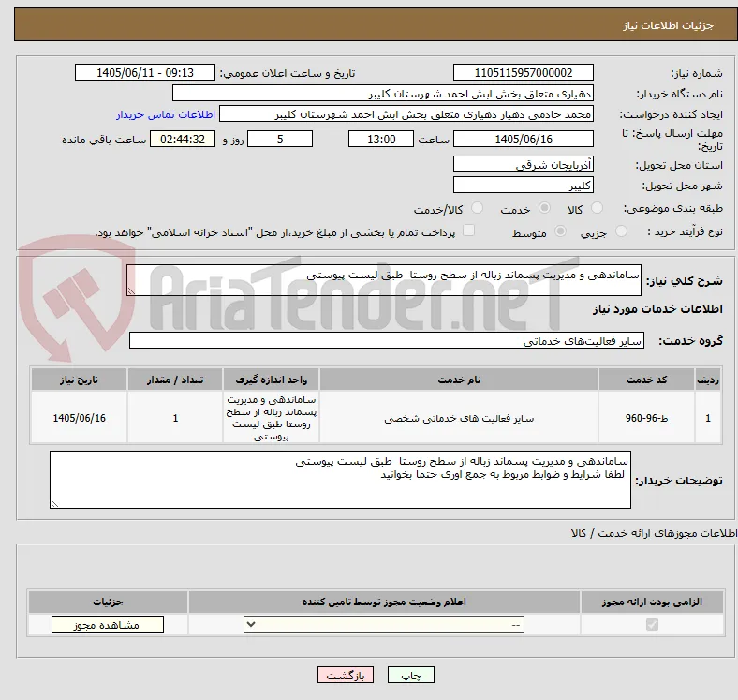Click the remaining days field showing 5
Viewport: 738px width, 700px height.
280,139
